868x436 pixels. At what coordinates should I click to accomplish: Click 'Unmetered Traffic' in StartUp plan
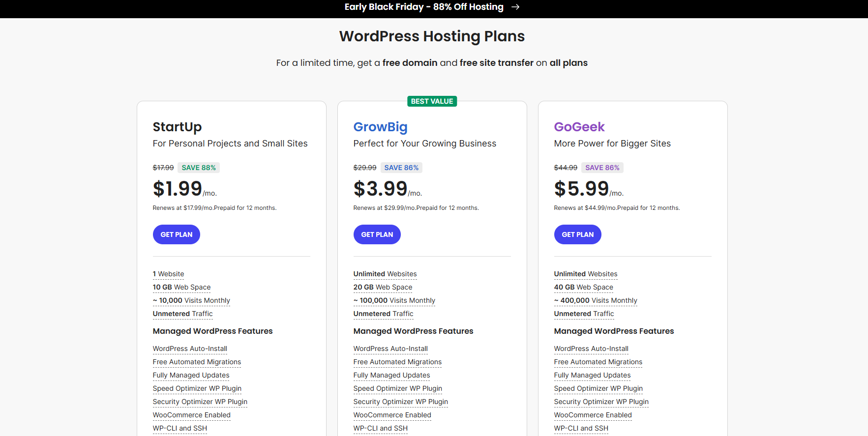[183, 314]
